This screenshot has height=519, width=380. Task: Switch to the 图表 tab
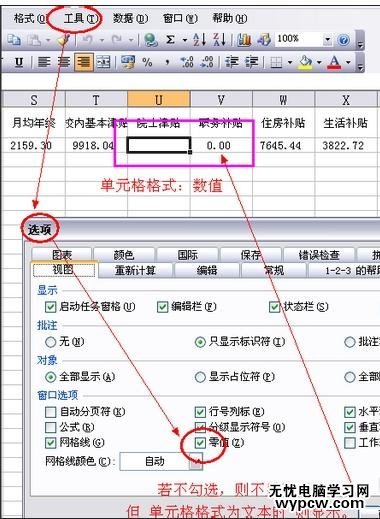pos(62,255)
